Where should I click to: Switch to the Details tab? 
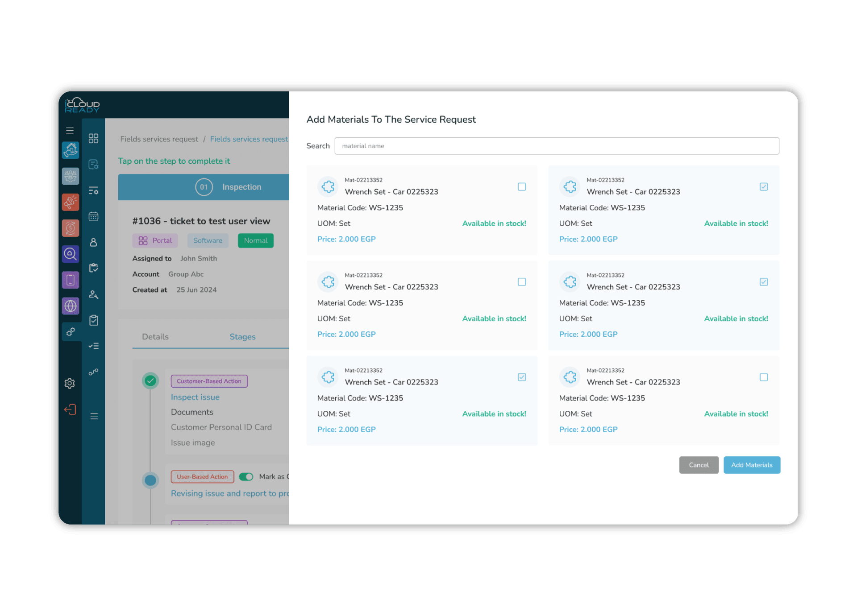(x=155, y=337)
